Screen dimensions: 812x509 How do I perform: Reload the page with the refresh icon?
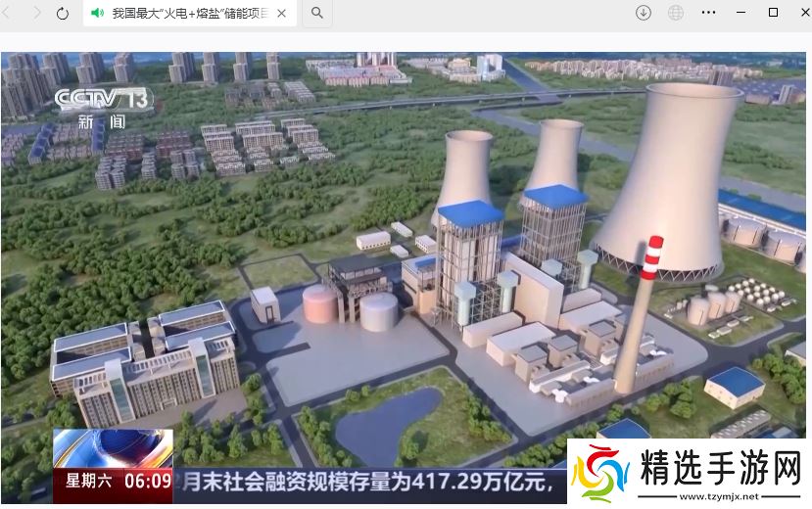click(63, 13)
